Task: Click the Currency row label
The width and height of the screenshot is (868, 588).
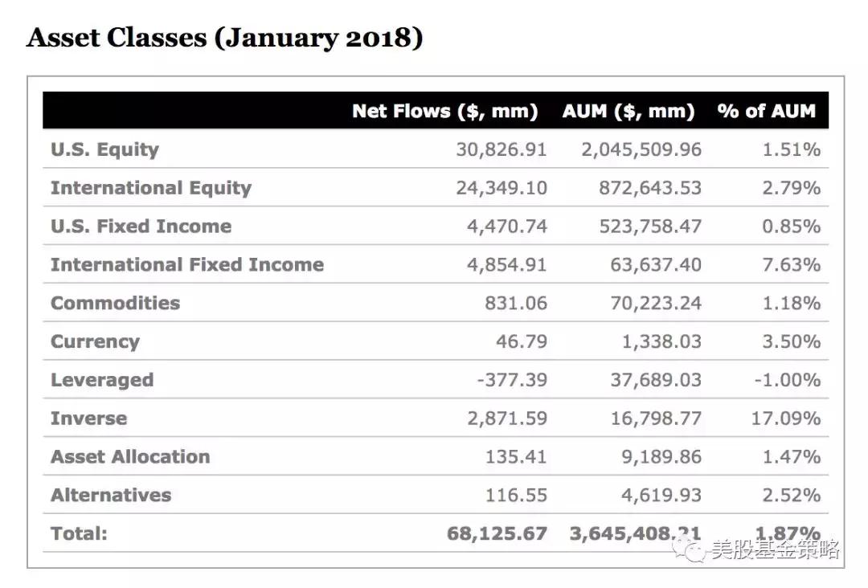Action: 95,341
